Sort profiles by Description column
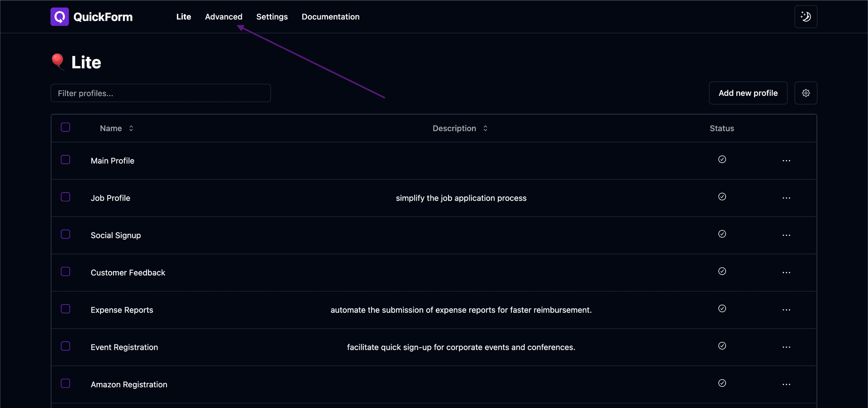The width and height of the screenshot is (868, 408). pyautogui.click(x=460, y=128)
